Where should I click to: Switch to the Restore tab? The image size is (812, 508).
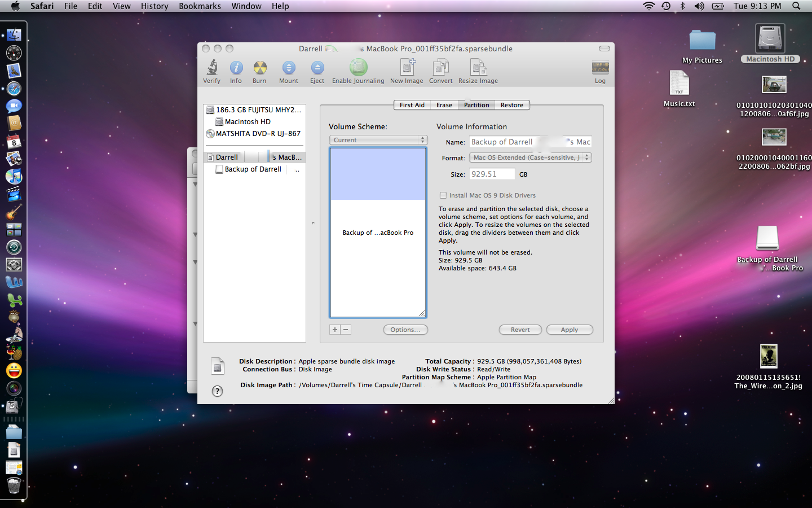(x=511, y=105)
